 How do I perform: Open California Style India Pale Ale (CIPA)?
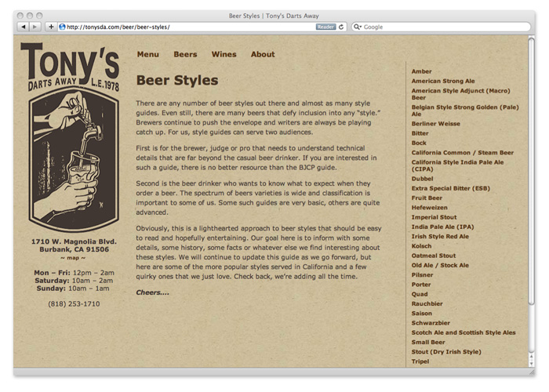(x=457, y=165)
